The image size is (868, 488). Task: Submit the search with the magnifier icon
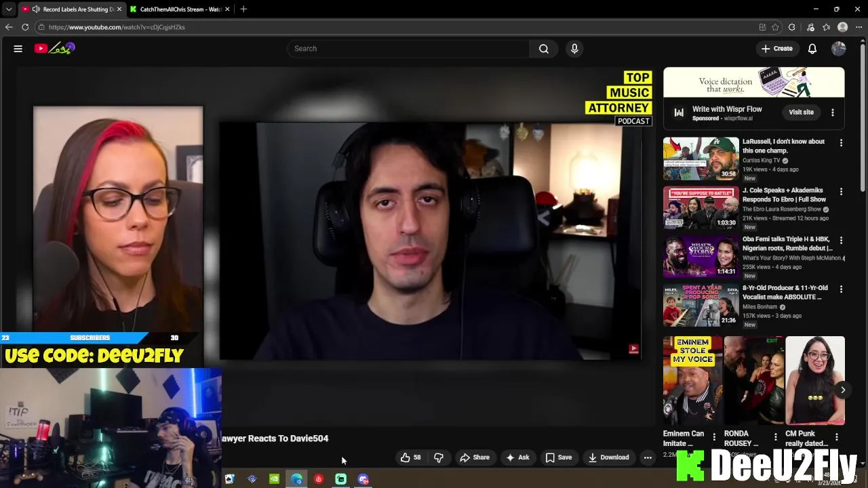click(x=544, y=49)
